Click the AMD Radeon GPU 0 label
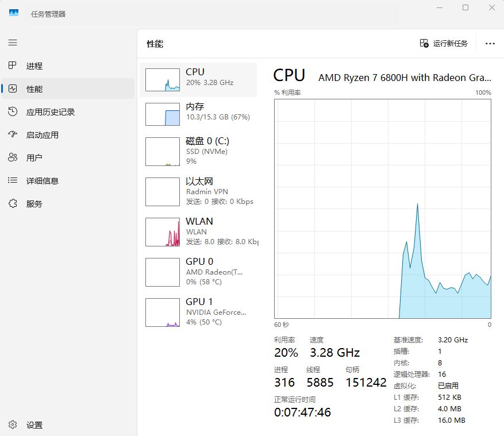 (214, 272)
